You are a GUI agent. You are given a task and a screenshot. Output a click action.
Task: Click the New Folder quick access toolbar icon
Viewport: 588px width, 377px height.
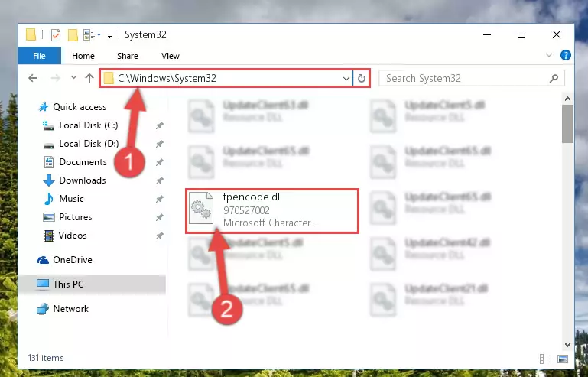click(x=73, y=35)
